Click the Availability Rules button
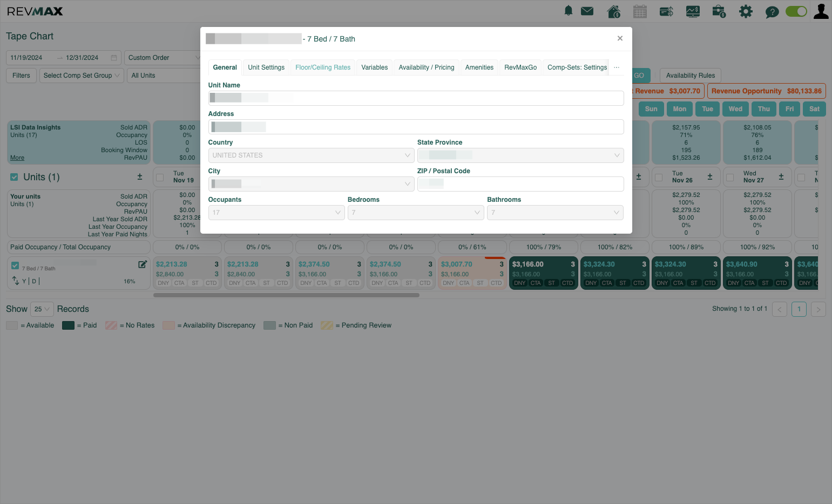Image resolution: width=832 pixels, height=504 pixels. (x=690, y=76)
